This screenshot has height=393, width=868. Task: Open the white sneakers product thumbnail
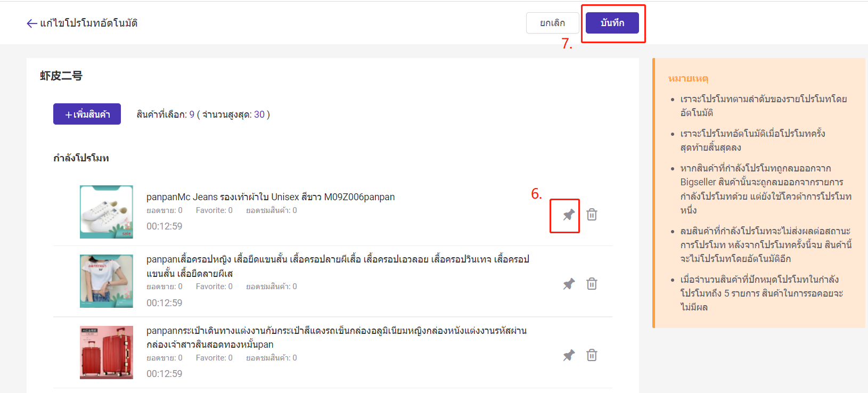point(107,212)
